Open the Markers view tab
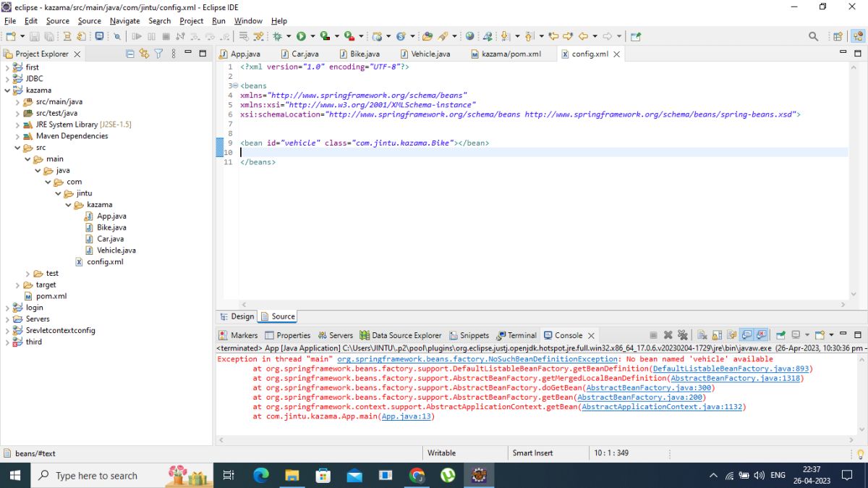 pyautogui.click(x=239, y=335)
